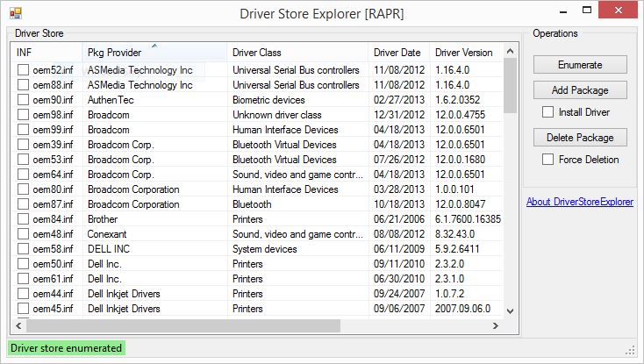This screenshot has width=644, height=364.
Task: Click the System devices class cell
Action: click(x=264, y=249)
